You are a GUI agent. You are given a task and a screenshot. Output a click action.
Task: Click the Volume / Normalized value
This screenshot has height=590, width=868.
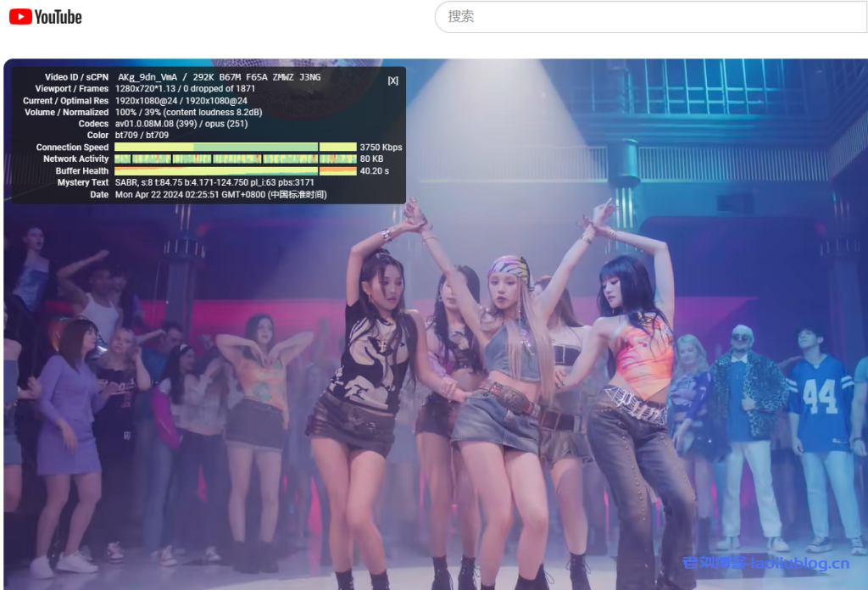point(188,112)
